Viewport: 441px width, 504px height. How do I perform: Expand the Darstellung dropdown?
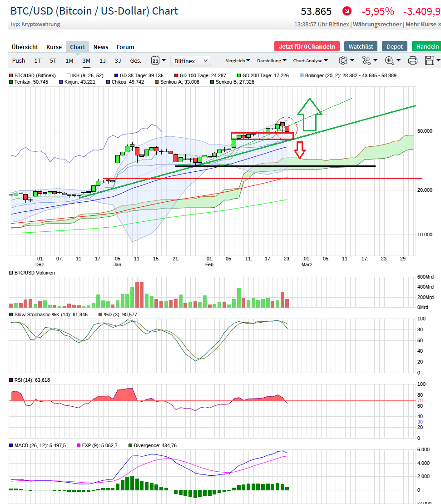point(272,60)
